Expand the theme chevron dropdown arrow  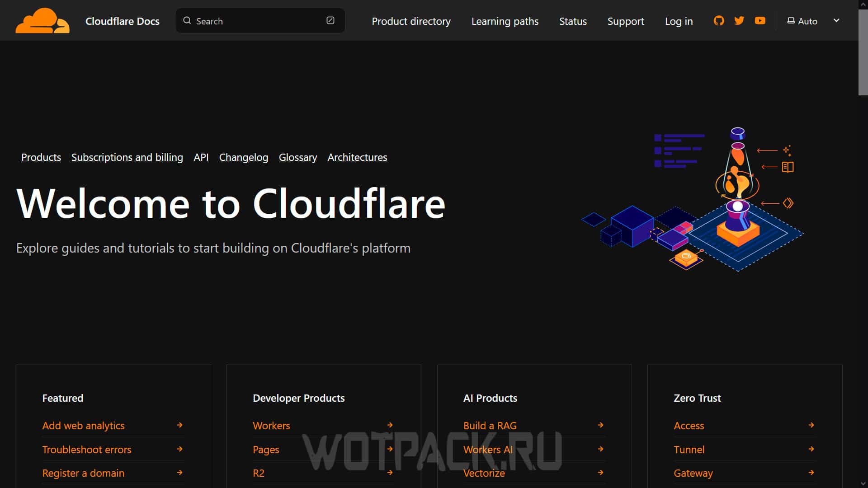tap(836, 20)
